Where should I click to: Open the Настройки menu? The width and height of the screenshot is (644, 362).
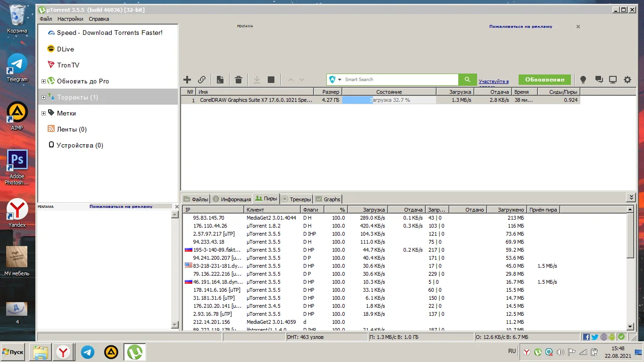click(x=70, y=19)
